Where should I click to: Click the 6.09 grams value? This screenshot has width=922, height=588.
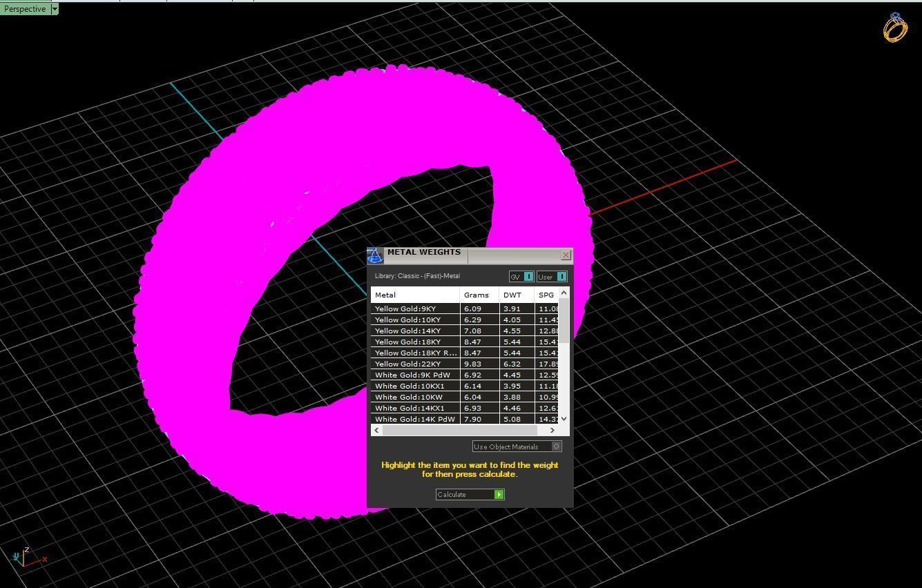coord(472,308)
